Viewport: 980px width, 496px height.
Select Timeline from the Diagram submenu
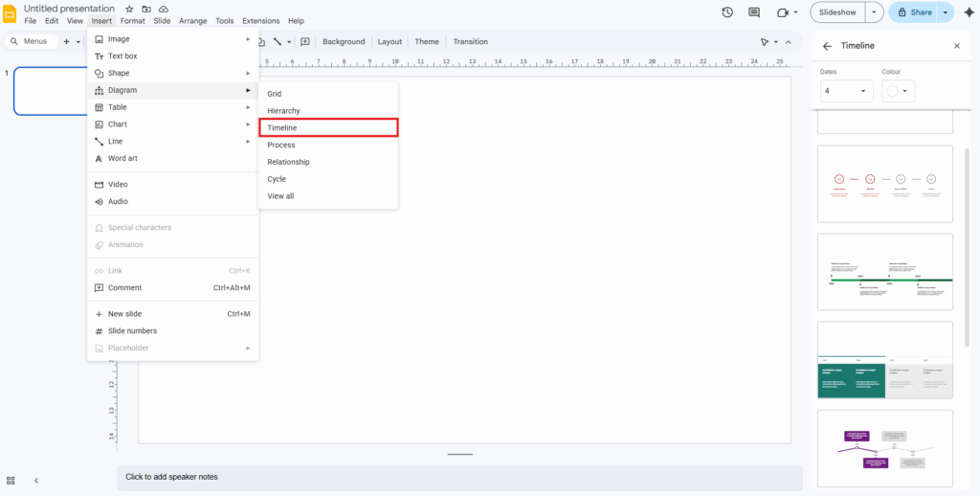click(x=328, y=127)
